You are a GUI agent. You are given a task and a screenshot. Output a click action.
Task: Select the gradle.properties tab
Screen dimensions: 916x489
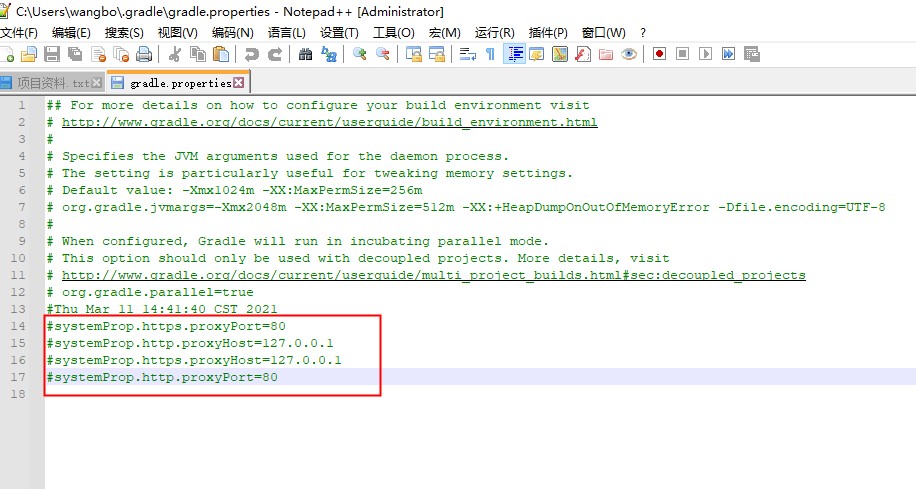pyautogui.click(x=179, y=82)
